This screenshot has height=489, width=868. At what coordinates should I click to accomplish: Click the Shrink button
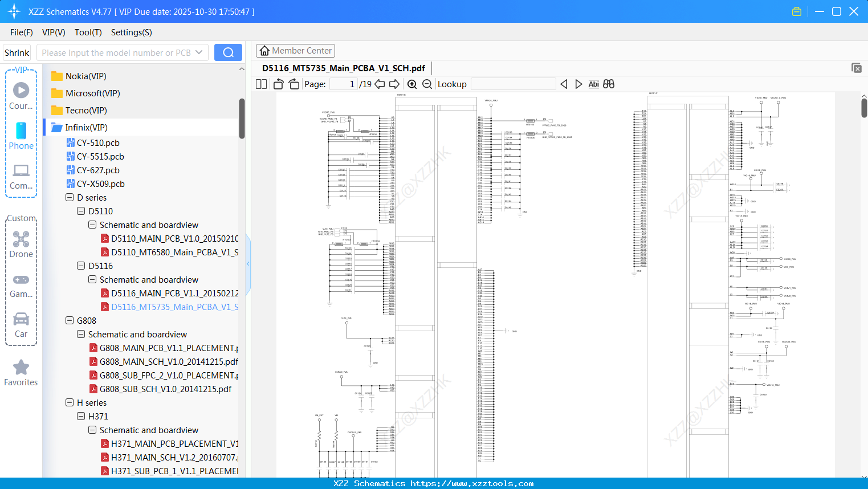(17, 52)
